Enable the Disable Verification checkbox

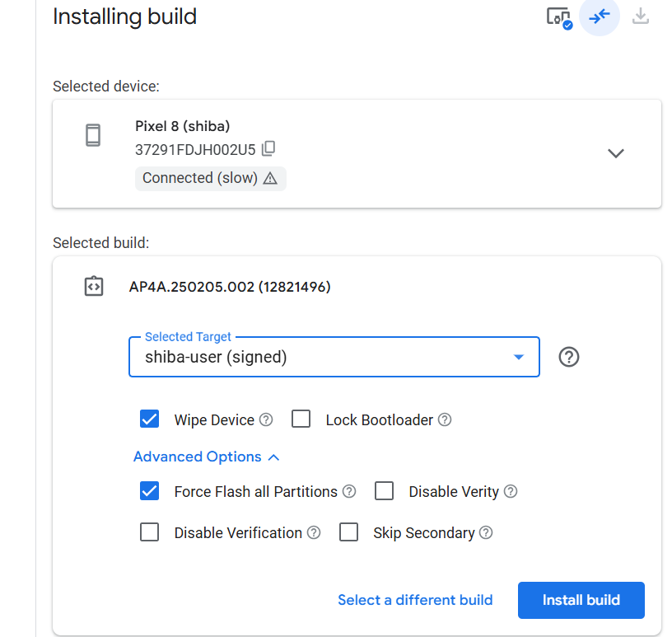pos(149,532)
